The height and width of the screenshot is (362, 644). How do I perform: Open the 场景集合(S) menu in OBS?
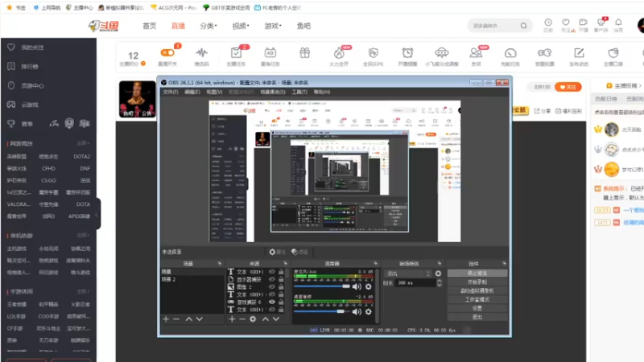tap(273, 92)
